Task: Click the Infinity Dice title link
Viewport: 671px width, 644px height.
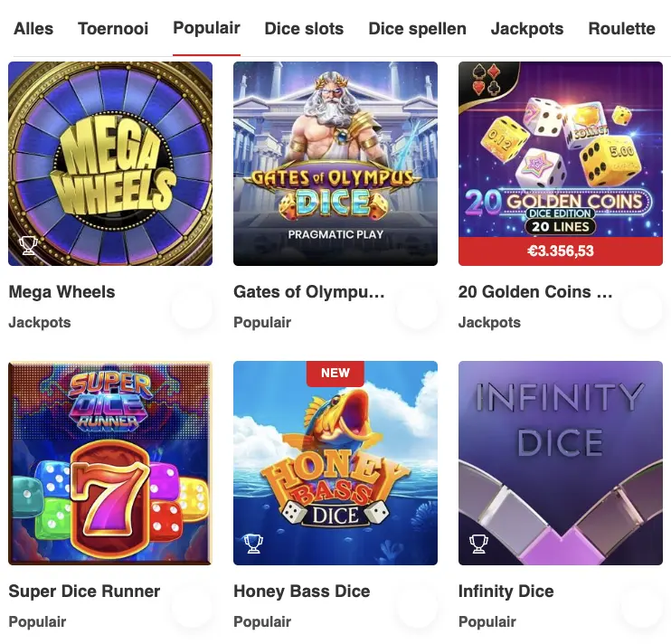Action: pyautogui.click(x=506, y=592)
